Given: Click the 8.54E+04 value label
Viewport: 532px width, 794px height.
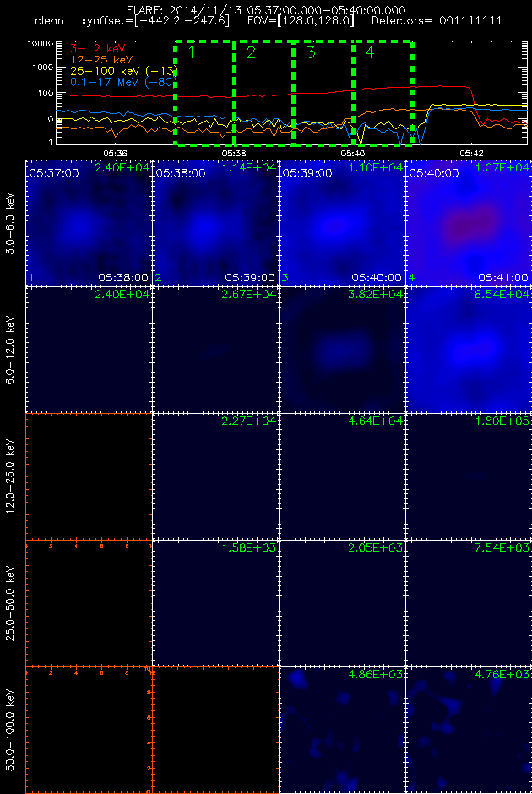Looking at the screenshot, I should click(x=502, y=294).
